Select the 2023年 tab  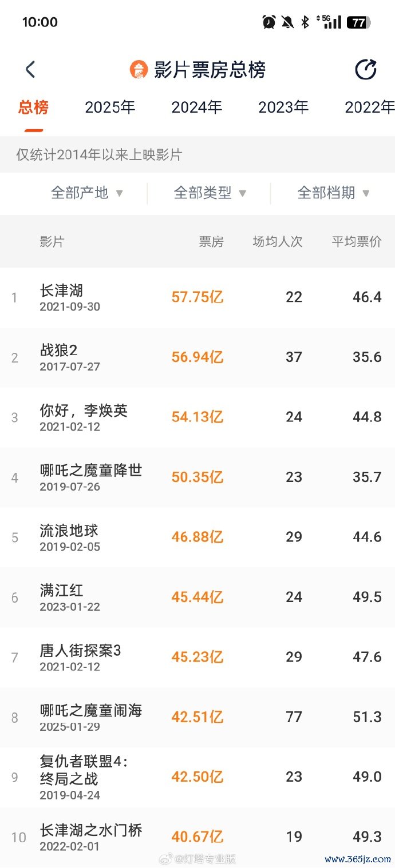coord(283,107)
